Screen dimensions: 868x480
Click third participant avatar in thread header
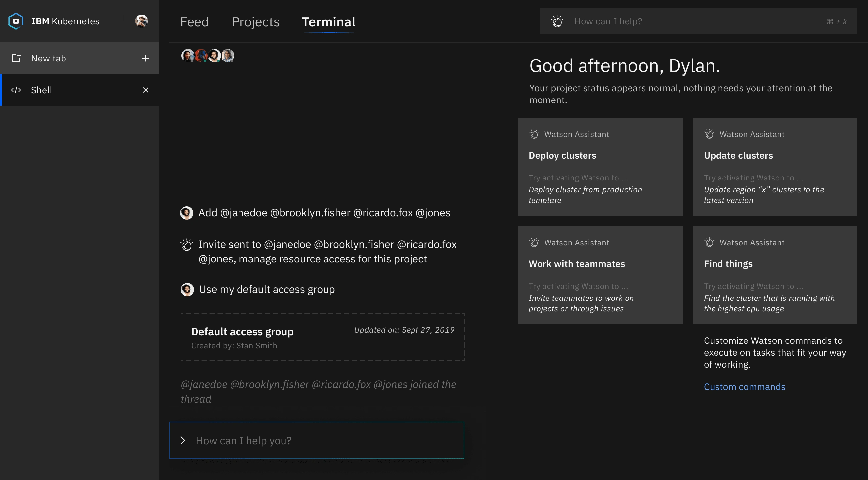click(x=214, y=56)
